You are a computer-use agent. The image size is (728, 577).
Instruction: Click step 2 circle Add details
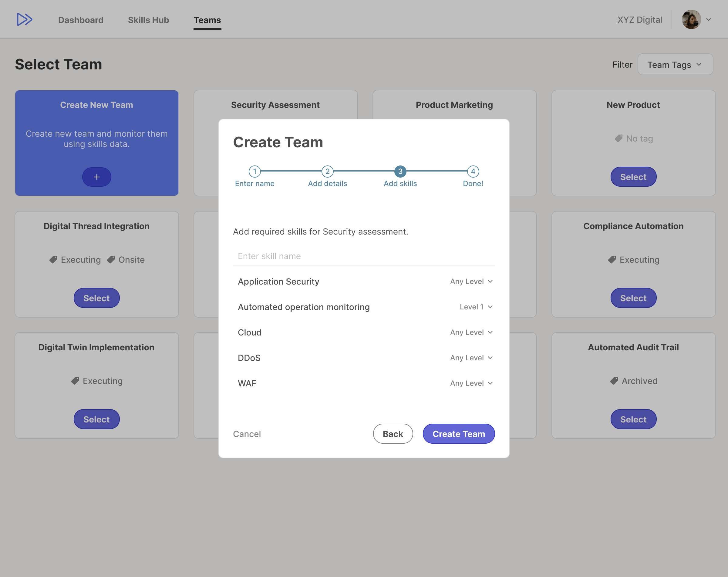click(x=327, y=172)
